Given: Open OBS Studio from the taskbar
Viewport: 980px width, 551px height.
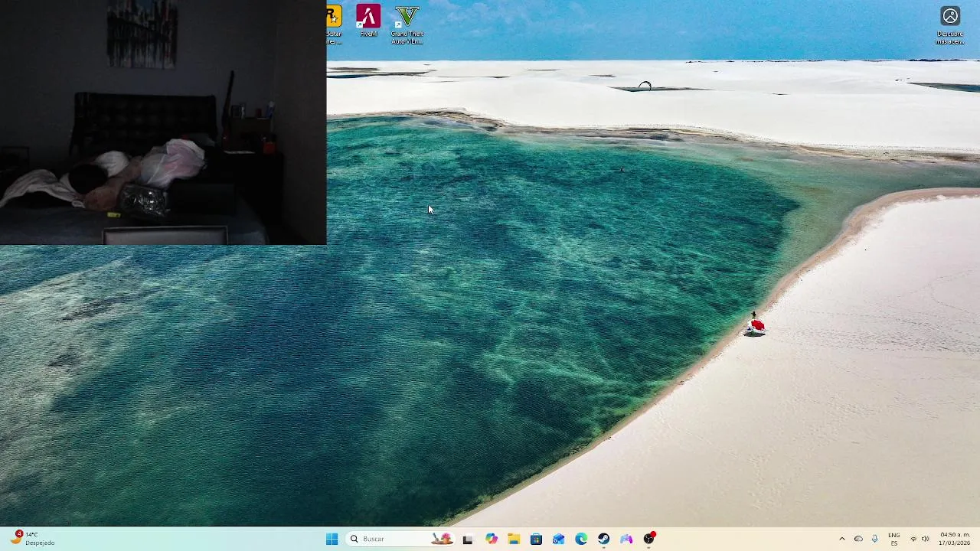Looking at the screenshot, I should click(649, 539).
